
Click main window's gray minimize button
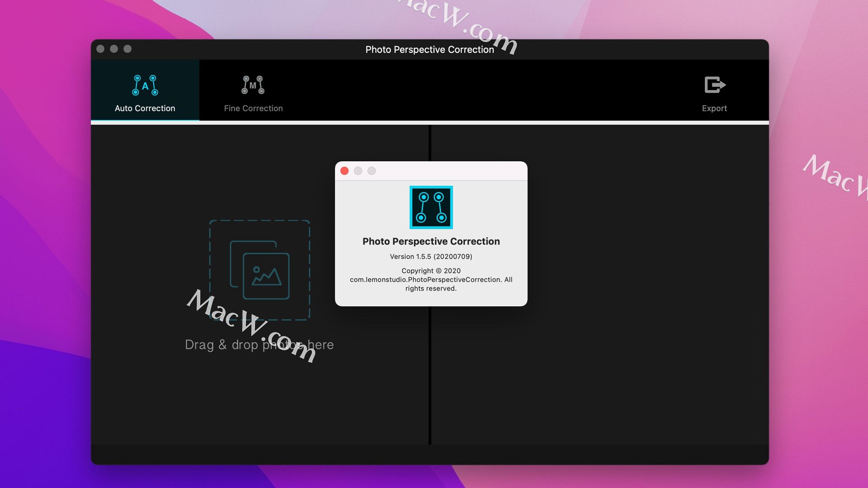(114, 49)
